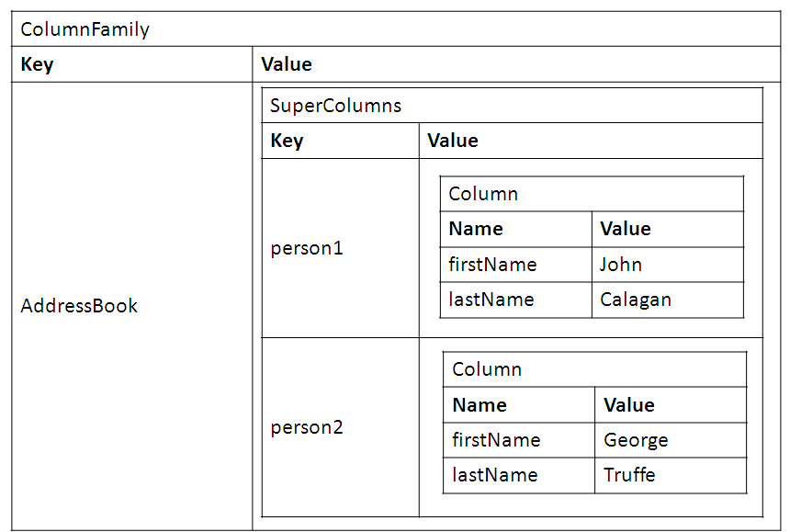
Task: Click firstName in person2's column table
Action: pos(496,440)
